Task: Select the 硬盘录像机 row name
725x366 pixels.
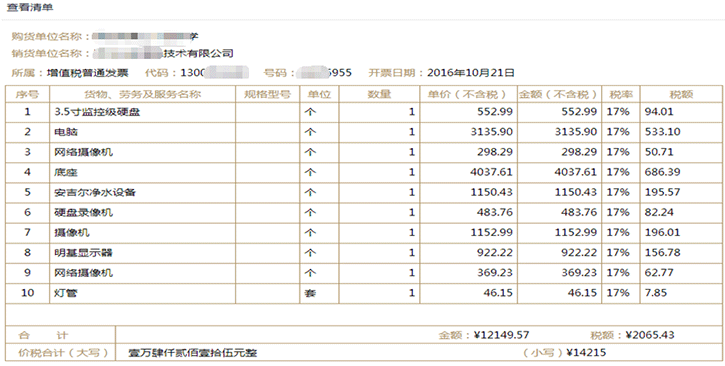Action: point(83,213)
